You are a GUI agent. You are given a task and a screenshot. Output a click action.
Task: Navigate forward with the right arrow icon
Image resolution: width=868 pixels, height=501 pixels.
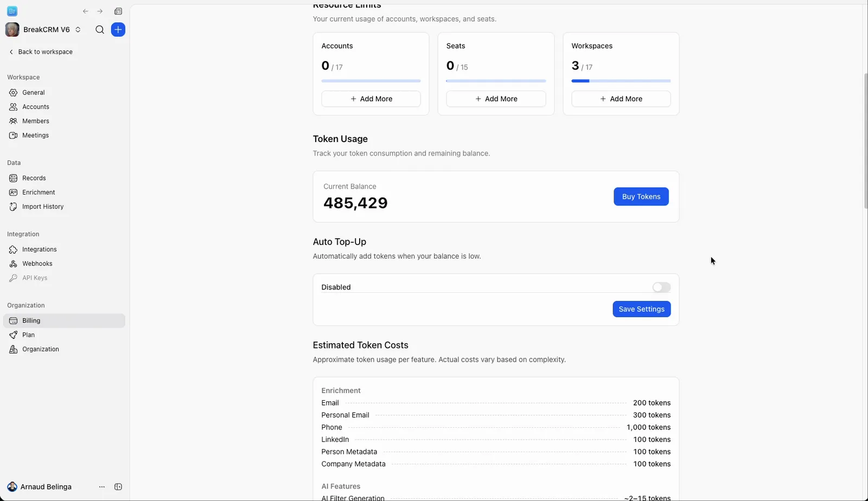point(100,11)
